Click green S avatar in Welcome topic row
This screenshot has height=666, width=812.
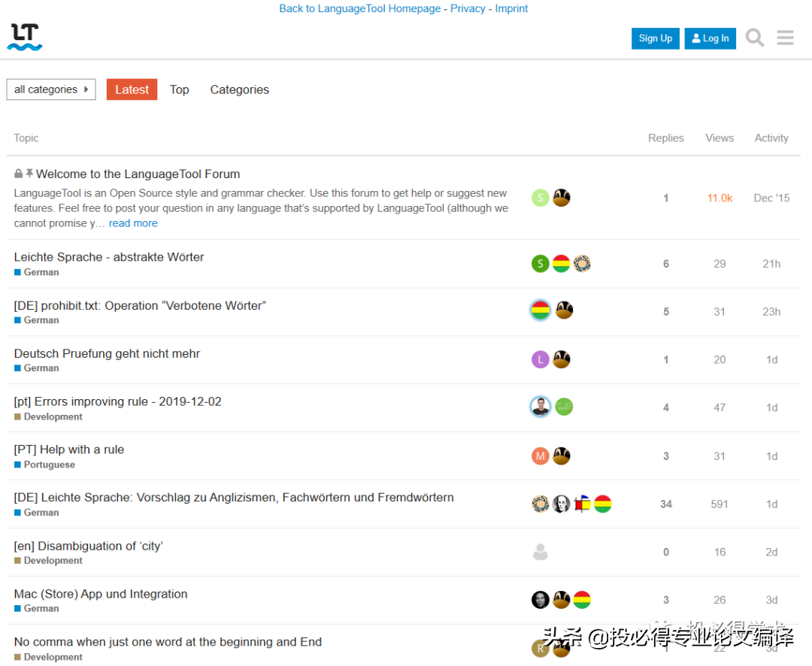[540, 198]
